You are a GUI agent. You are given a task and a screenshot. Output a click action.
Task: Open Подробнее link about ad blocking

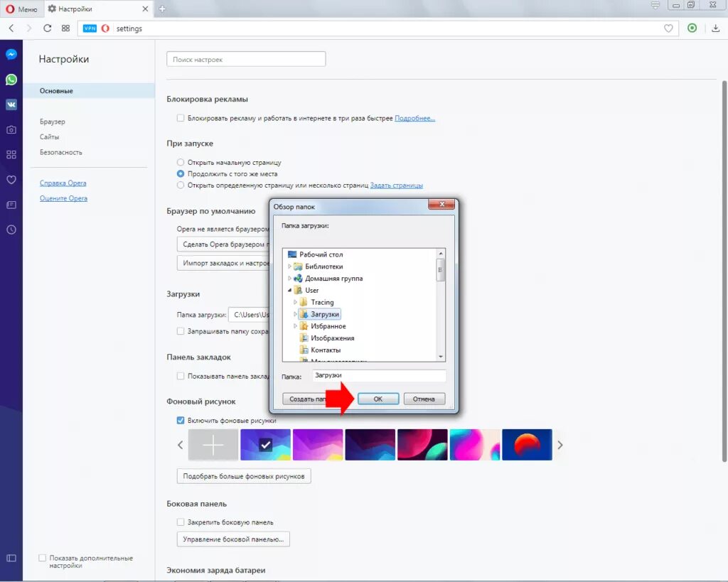coord(414,119)
